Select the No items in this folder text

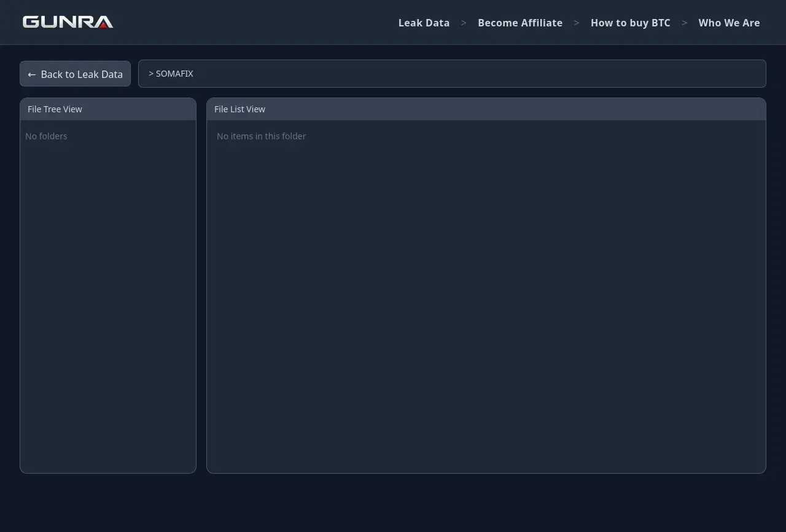coord(261,136)
